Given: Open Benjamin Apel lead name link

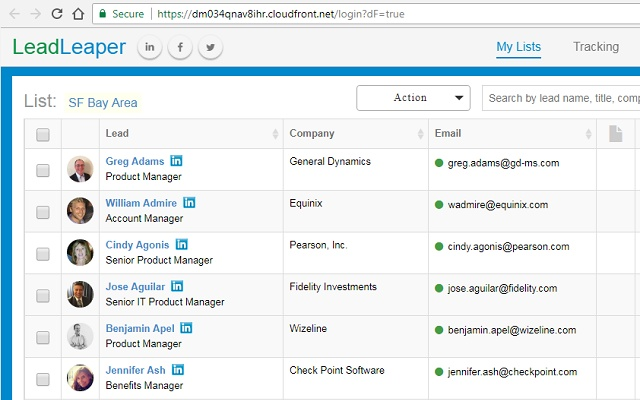Looking at the screenshot, I should [140, 328].
